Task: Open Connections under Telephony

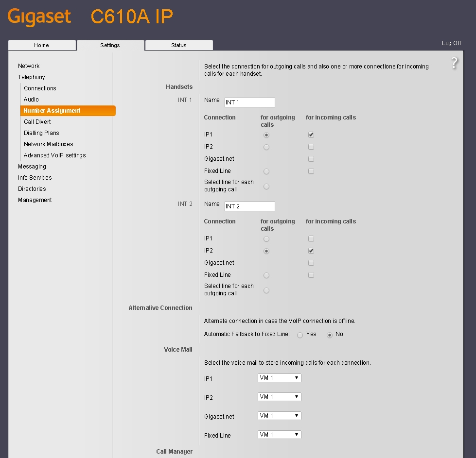Action: [40, 88]
